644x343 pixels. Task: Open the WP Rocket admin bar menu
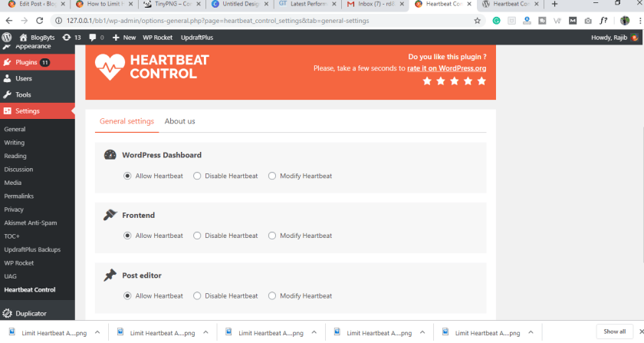point(157,38)
